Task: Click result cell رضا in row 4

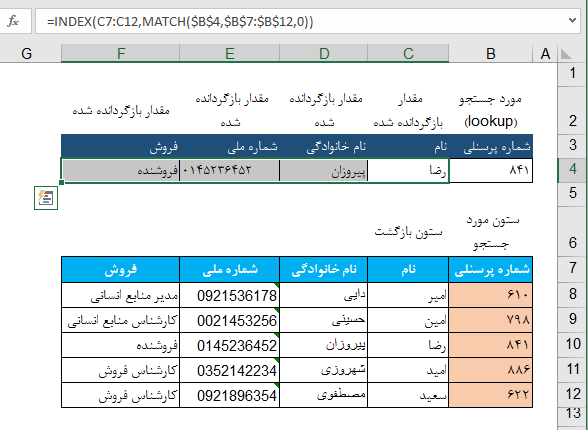Action: tap(408, 170)
